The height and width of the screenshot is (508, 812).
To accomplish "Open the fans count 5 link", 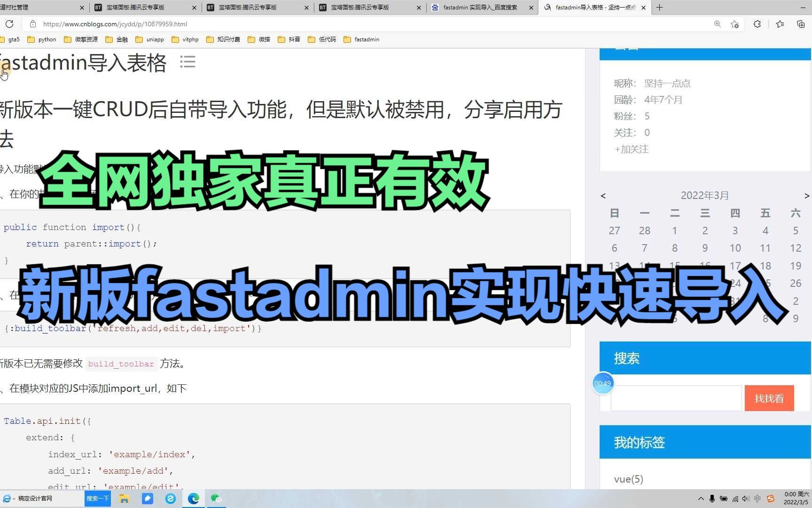I will 647,116.
